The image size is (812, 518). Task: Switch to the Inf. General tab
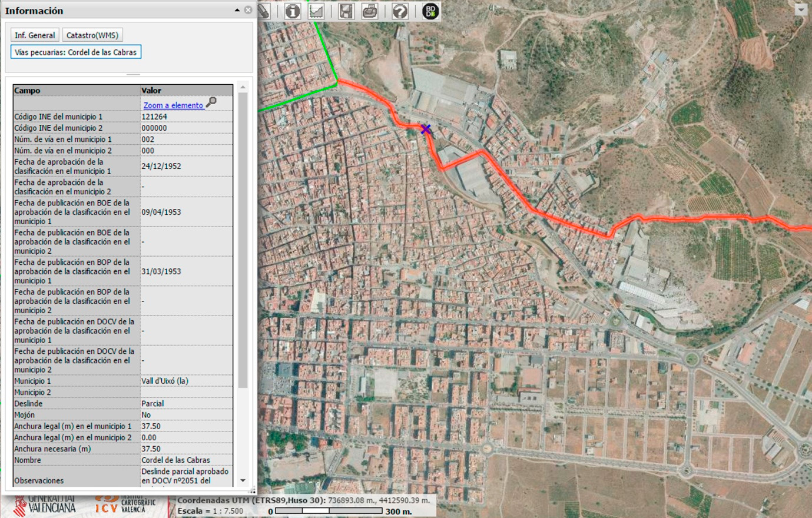tap(35, 35)
